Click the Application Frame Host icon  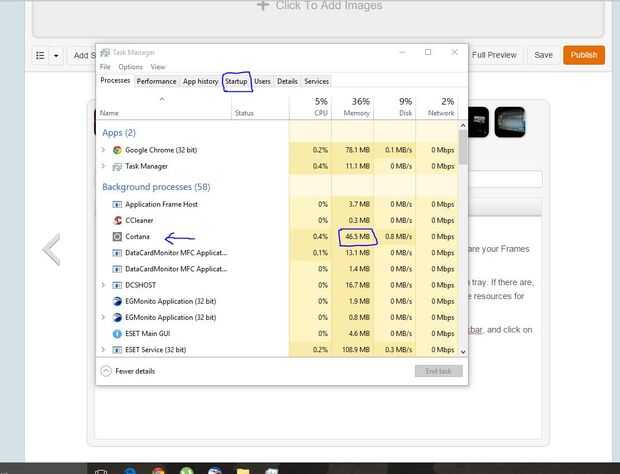117,204
